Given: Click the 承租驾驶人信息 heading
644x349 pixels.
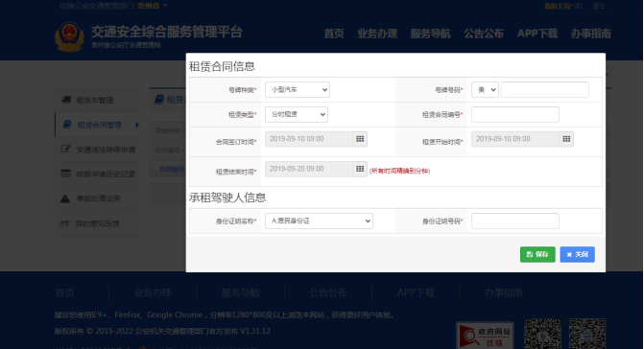Looking at the screenshot, I should tap(227, 198).
